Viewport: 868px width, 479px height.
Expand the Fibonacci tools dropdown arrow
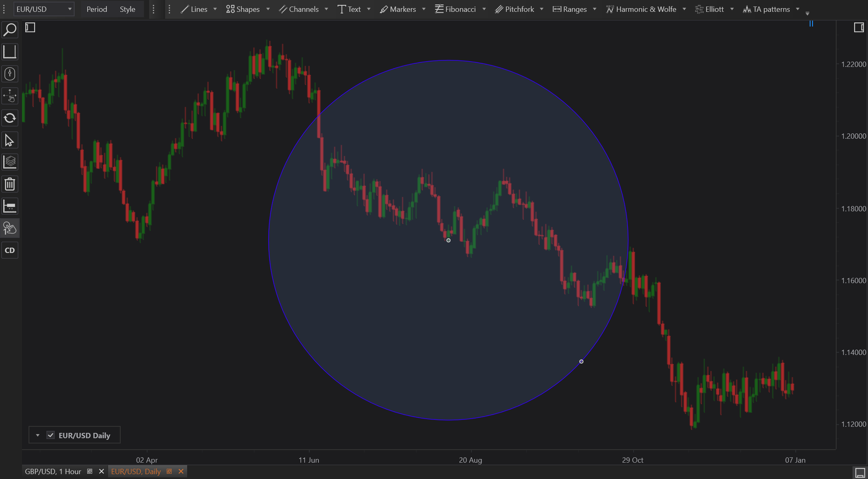[484, 9]
